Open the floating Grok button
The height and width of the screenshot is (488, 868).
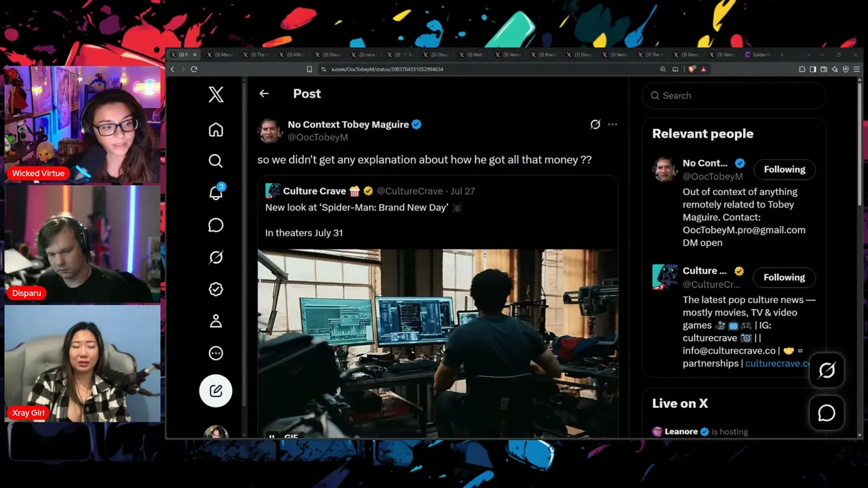pyautogui.click(x=827, y=370)
